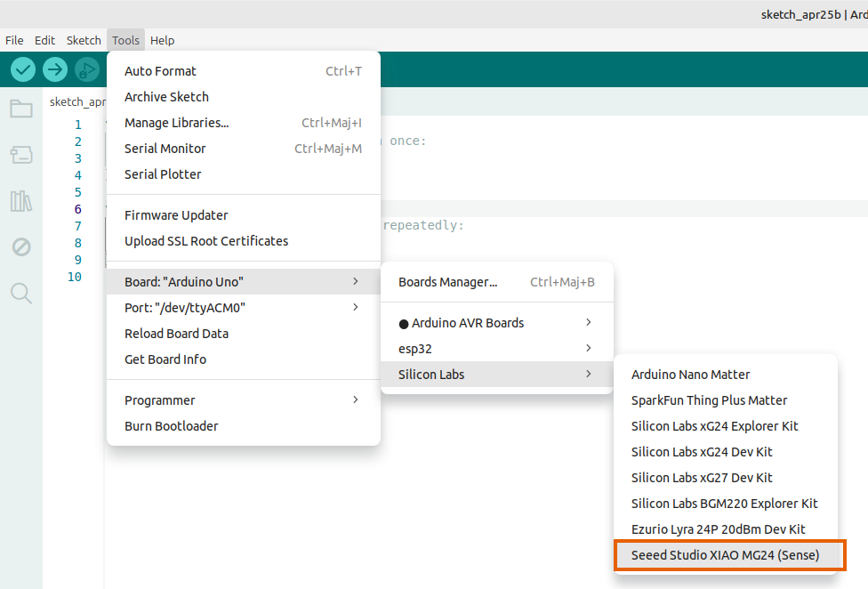Image resolution: width=868 pixels, height=589 pixels.
Task: Expand Board: "Arduino Uno" submenu
Action: tap(244, 282)
